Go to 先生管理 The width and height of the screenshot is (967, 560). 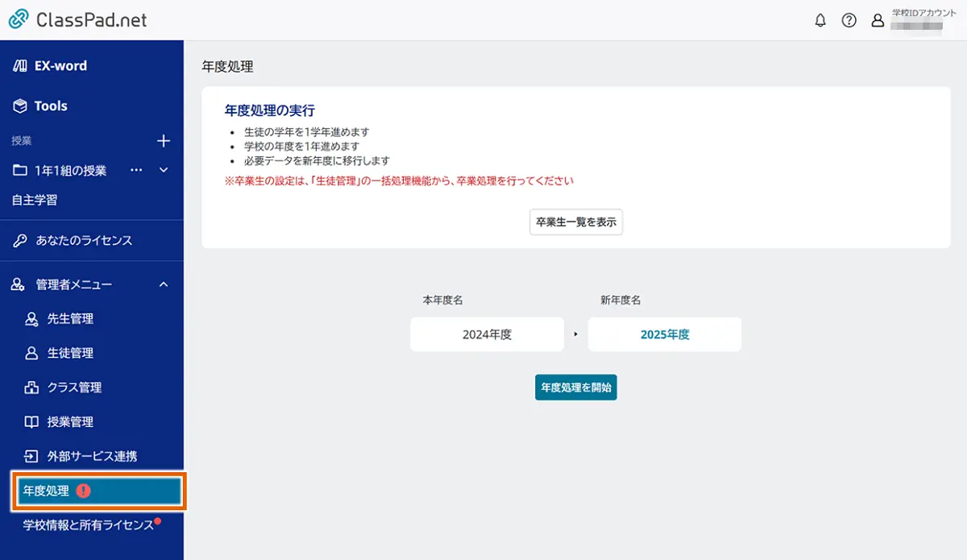[70, 319]
